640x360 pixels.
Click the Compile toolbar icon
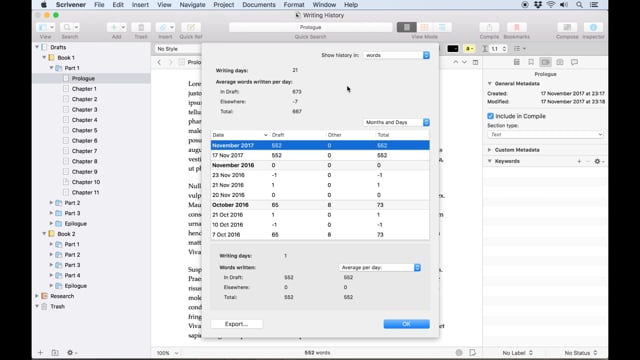pyautogui.click(x=489, y=27)
